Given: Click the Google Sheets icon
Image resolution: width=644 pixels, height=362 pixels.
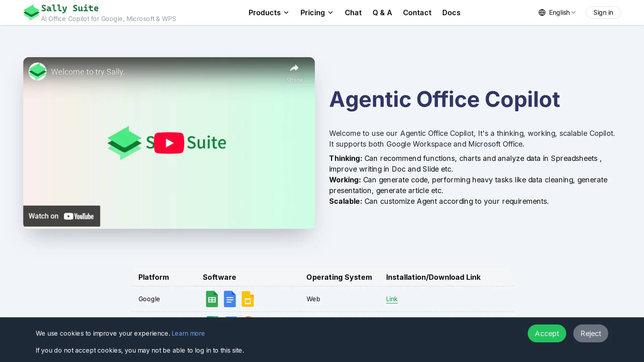Looking at the screenshot, I should click(x=212, y=299).
